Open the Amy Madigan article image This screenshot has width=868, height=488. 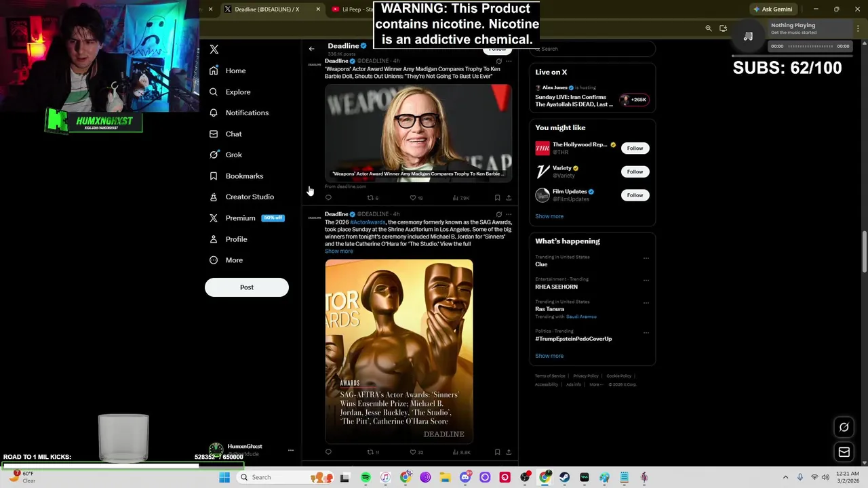pyautogui.click(x=418, y=133)
